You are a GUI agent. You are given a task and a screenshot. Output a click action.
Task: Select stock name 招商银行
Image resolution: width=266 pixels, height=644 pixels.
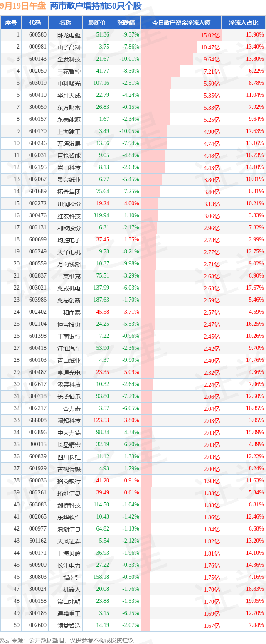(x=69, y=481)
